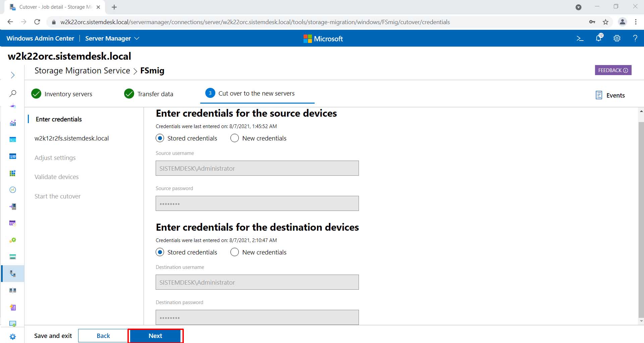Click the scrollbar down arrow
This screenshot has width=644, height=343.
[x=641, y=321]
